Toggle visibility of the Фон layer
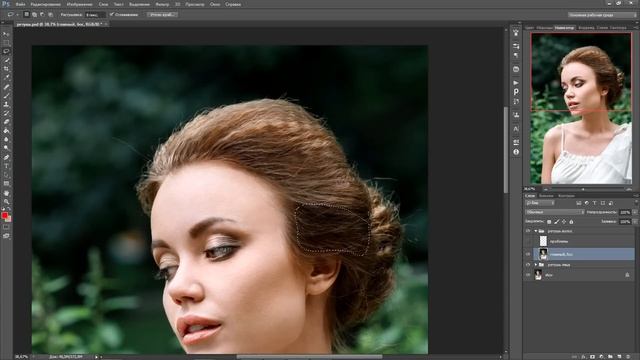640x360 pixels. pos(528,275)
